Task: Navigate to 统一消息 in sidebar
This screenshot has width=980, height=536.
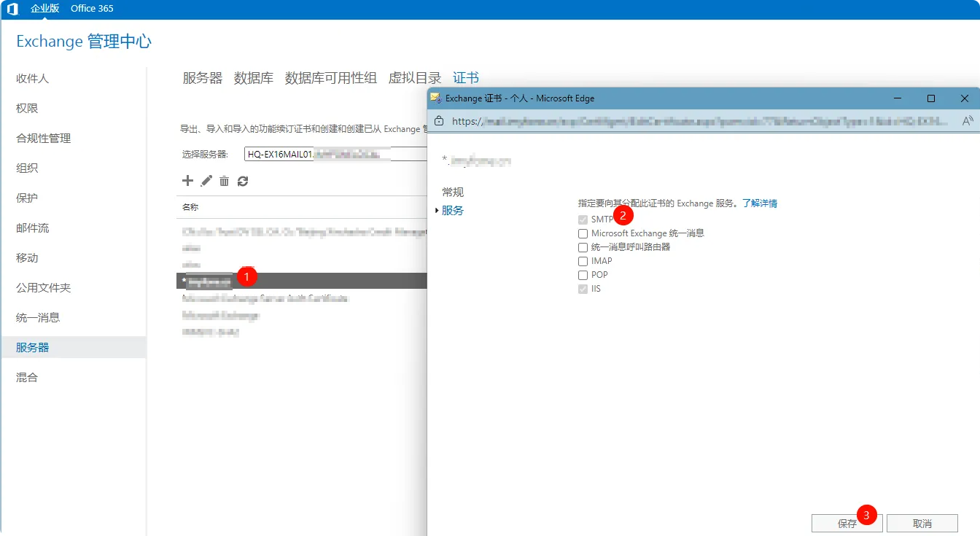Action: pos(38,317)
